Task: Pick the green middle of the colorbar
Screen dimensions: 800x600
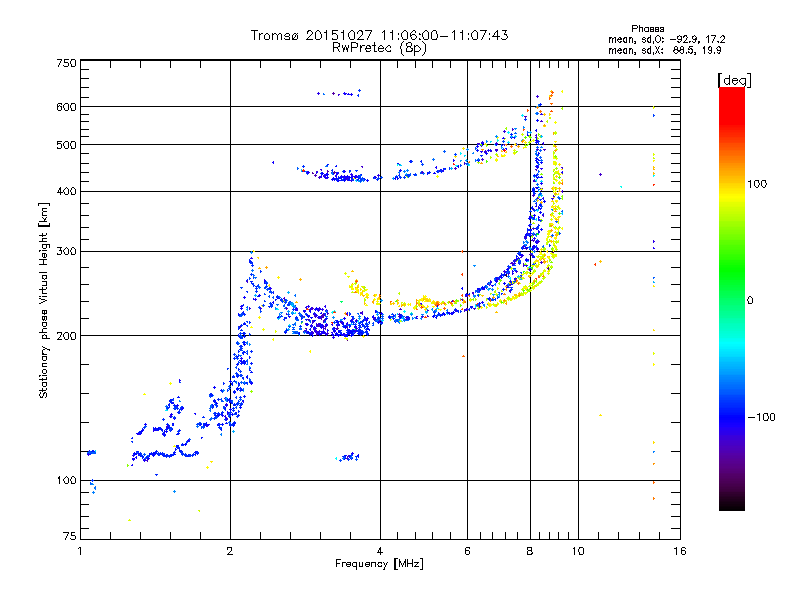Action: [x=732, y=270]
